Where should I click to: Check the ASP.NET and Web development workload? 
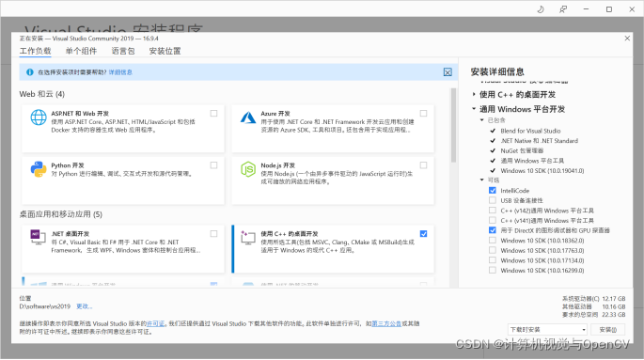[x=213, y=114]
